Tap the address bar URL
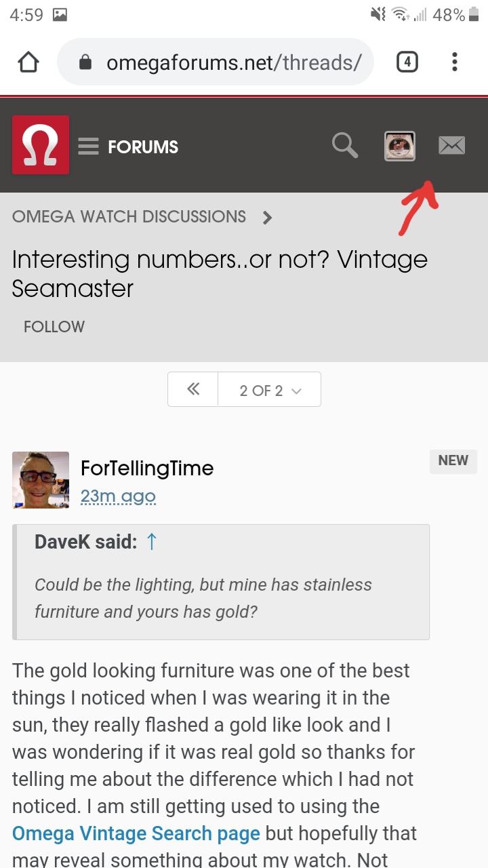This screenshot has width=488, height=868. tap(234, 62)
